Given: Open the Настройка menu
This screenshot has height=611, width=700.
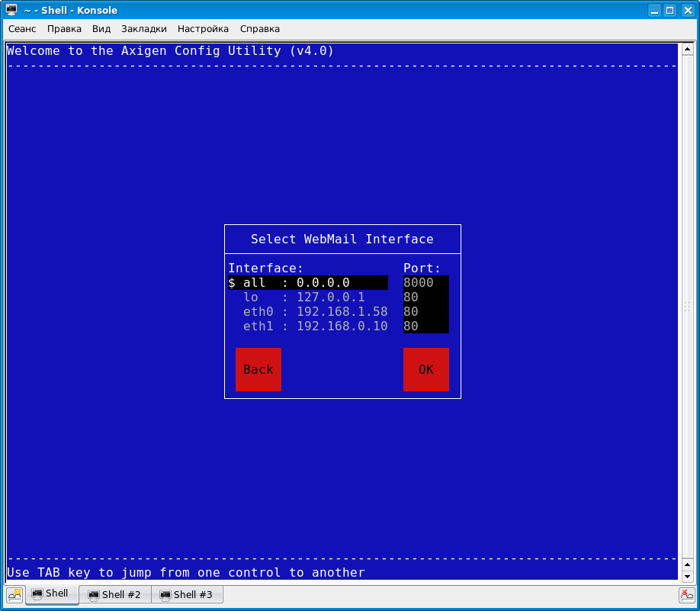Looking at the screenshot, I should click(x=203, y=29).
